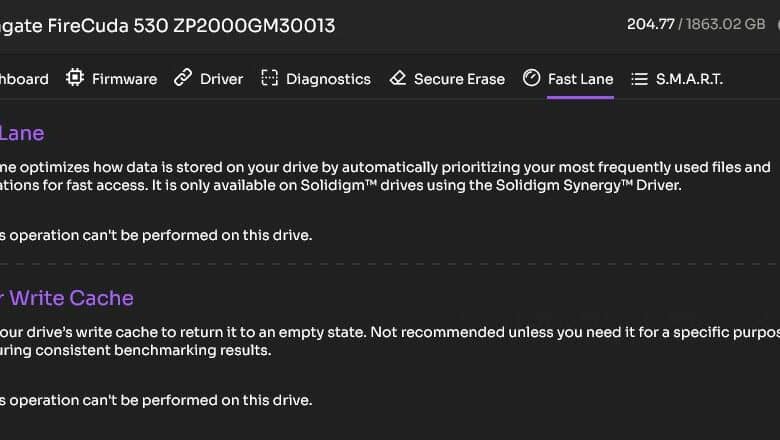Go to the Diagnostics tab label
The height and width of the screenshot is (440, 780).
coord(328,79)
